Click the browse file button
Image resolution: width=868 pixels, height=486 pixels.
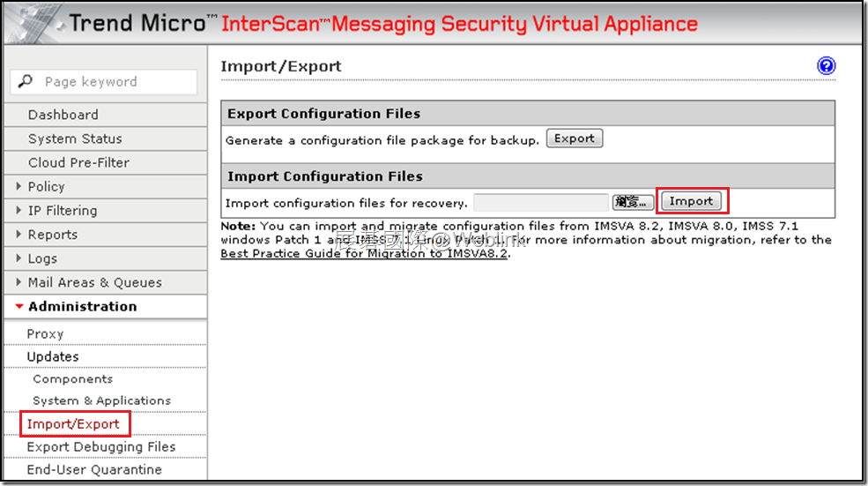pyautogui.click(x=632, y=202)
